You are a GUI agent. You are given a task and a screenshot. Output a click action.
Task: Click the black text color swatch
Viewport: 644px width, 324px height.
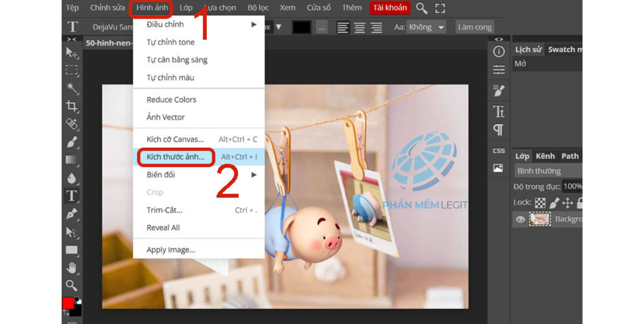pos(302,27)
